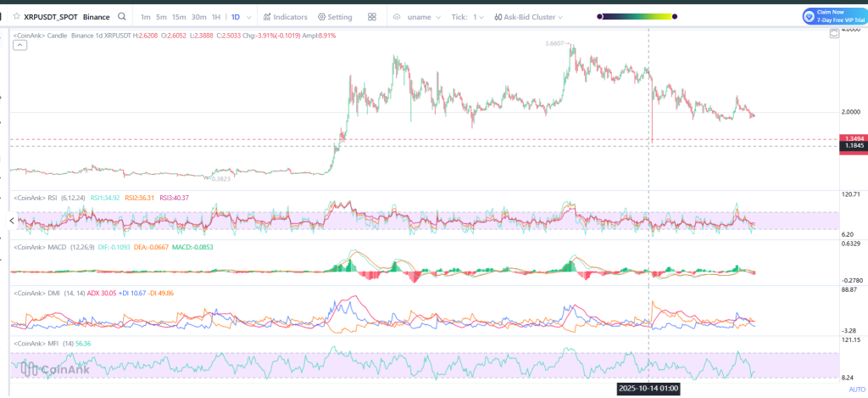The width and height of the screenshot is (868, 398).
Task: Click the screenshot icon at chart top-right
Action: (x=834, y=34)
